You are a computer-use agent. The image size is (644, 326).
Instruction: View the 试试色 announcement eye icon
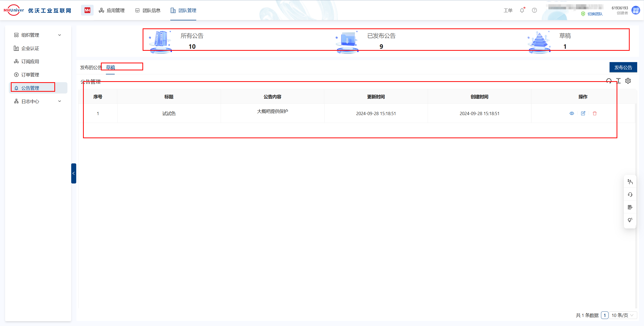[x=572, y=113]
